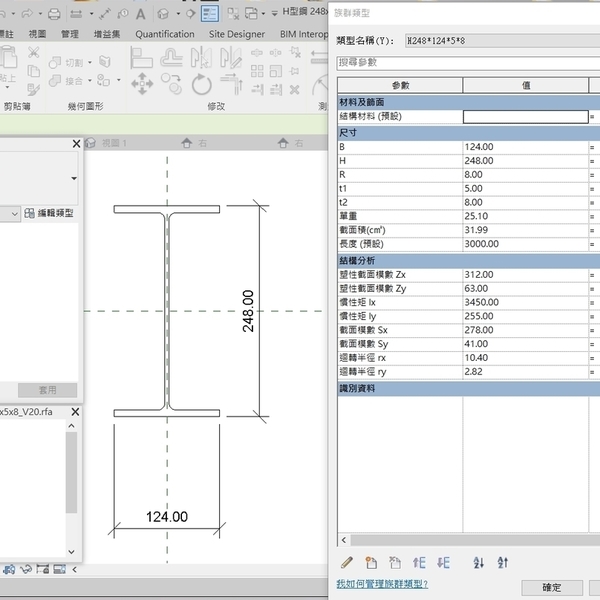
Task: Move parameter up with arrow icon
Action: tap(419, 563)
